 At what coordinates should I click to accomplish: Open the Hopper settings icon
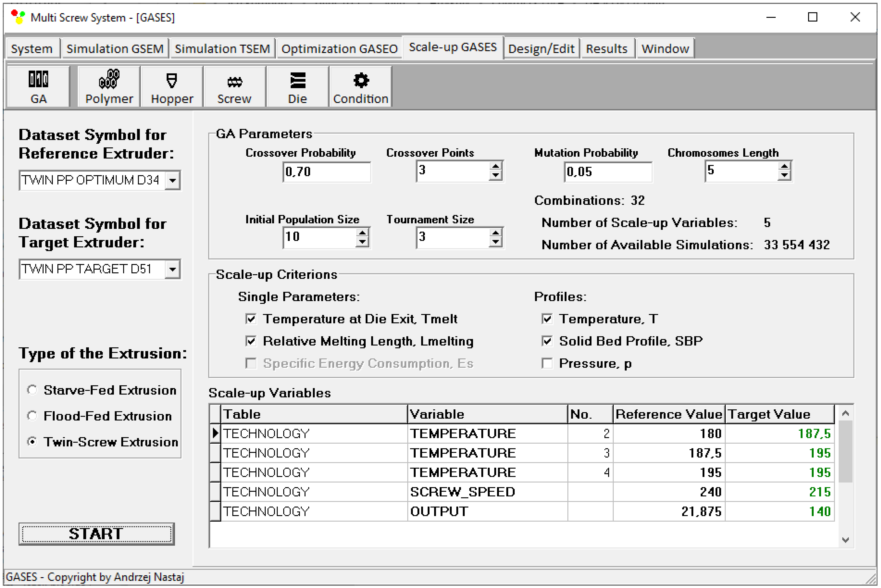(172, 87)
